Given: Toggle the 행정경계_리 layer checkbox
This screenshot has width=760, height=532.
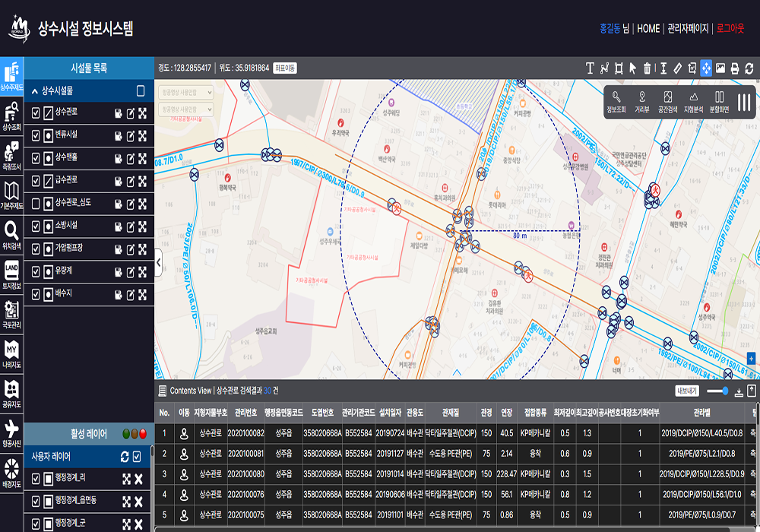Looking at the screenshot, I should (x=36, y=479).
